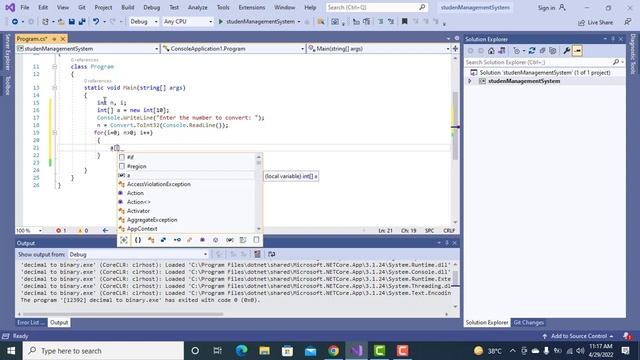Toggle IntelliSense classes filter icon

coord(151,240)
